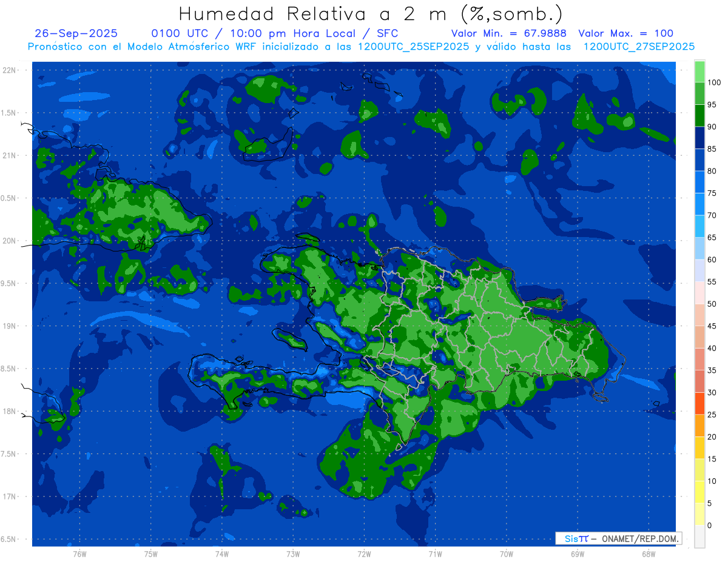The image size is (728, 562).
Task: Select the date text '26-Sep-2025'
Action: pos(76,33)
